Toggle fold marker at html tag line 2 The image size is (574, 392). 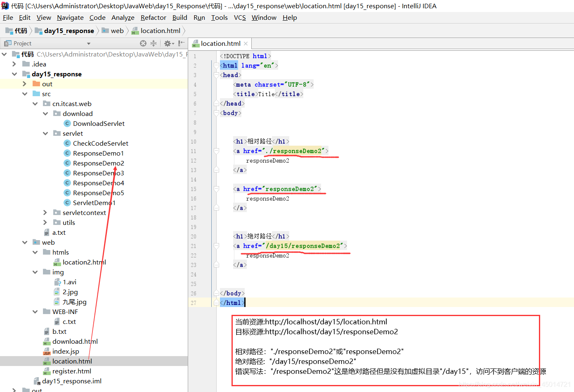tap(216, 66)
